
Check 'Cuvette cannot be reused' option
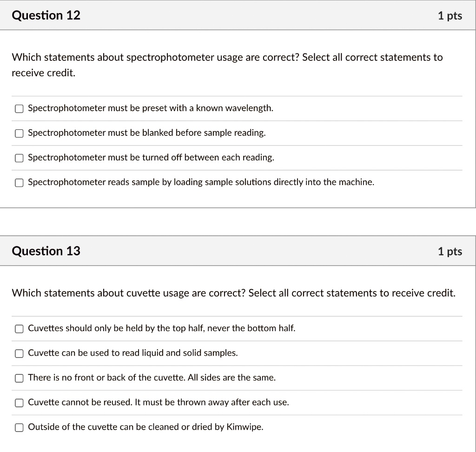[19, 403]
